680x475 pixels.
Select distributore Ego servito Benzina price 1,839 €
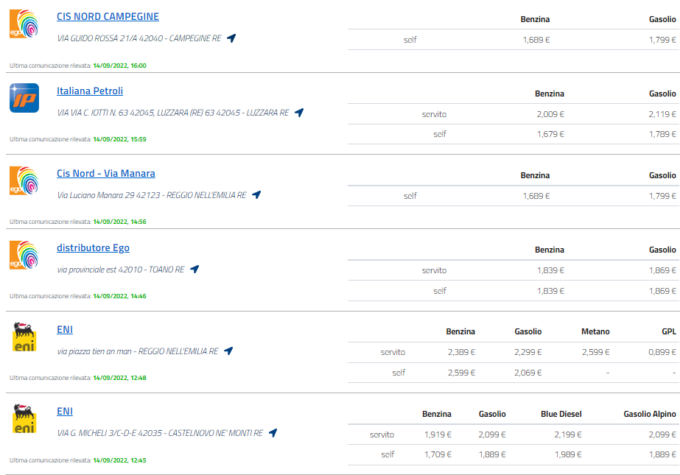[x=550, y=270]
